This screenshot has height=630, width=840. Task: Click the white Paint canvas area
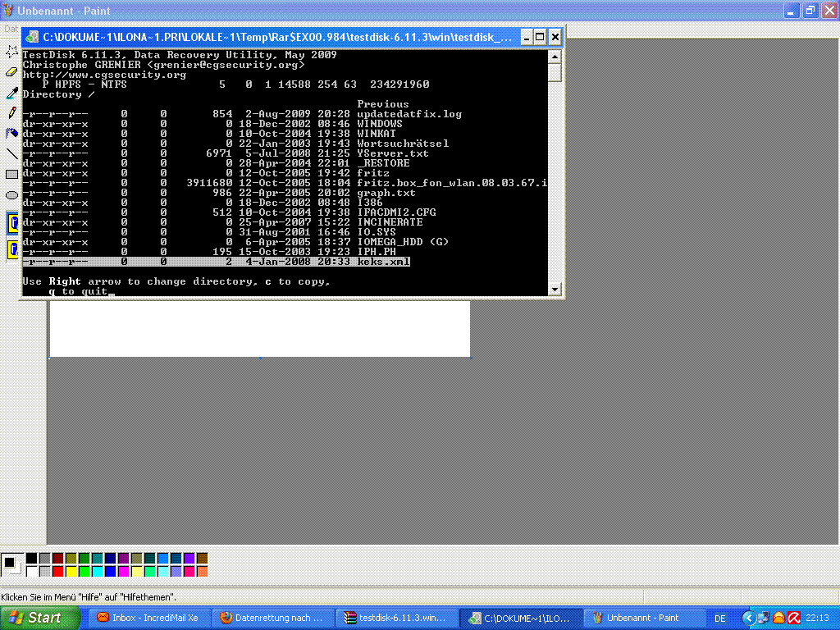click(x=260, y=328)
